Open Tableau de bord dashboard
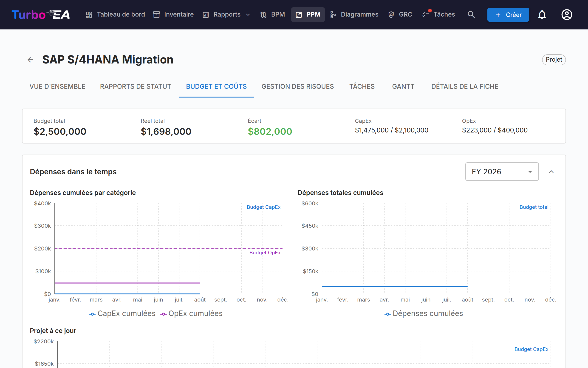Image resolution: width=588 pixels, height=368 pixels. [115, 14]
